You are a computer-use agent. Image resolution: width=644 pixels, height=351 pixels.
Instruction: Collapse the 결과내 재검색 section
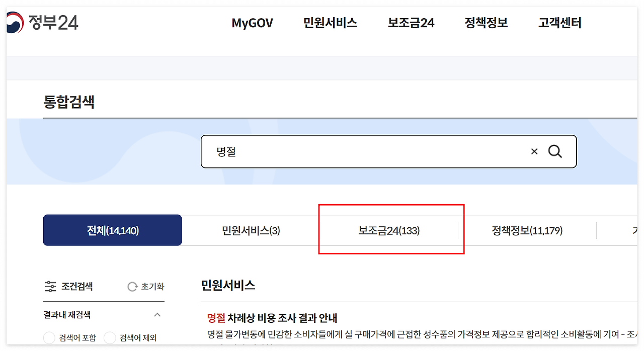tap(157, 315)
